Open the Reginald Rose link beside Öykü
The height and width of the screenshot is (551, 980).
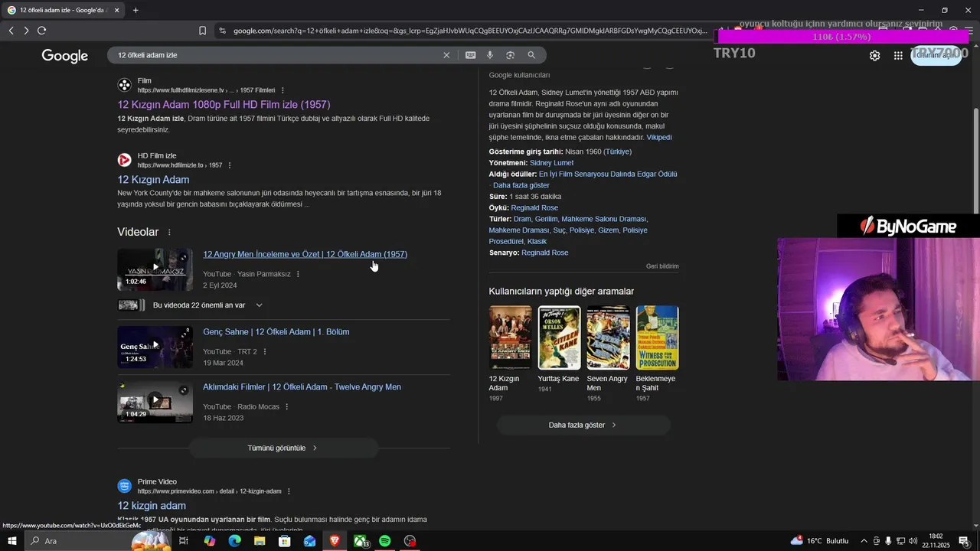[x=534, y=208]
